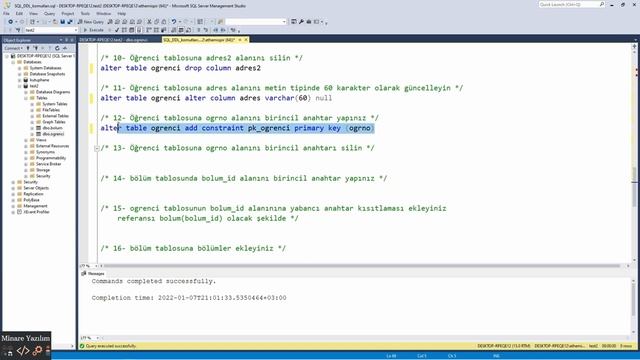Open the Tools menu
The height and width of the screenshot is (360, 640).
click(x=85, y=13)
